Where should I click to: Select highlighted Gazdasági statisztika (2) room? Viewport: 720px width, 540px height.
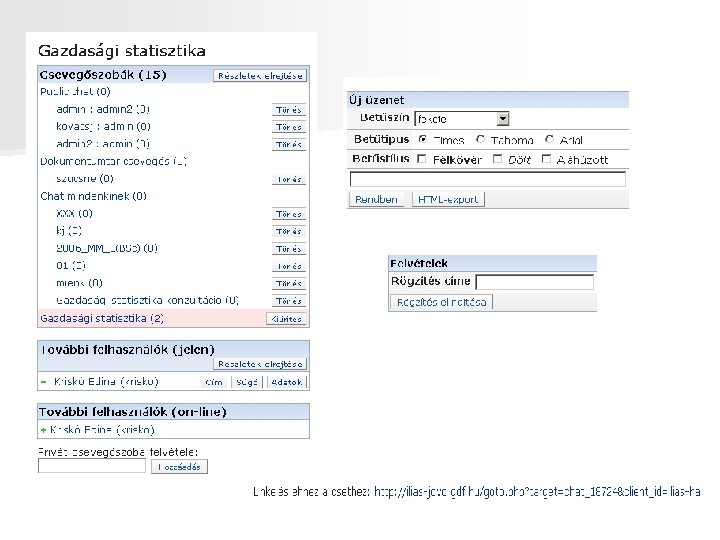(x=102, y=318)
